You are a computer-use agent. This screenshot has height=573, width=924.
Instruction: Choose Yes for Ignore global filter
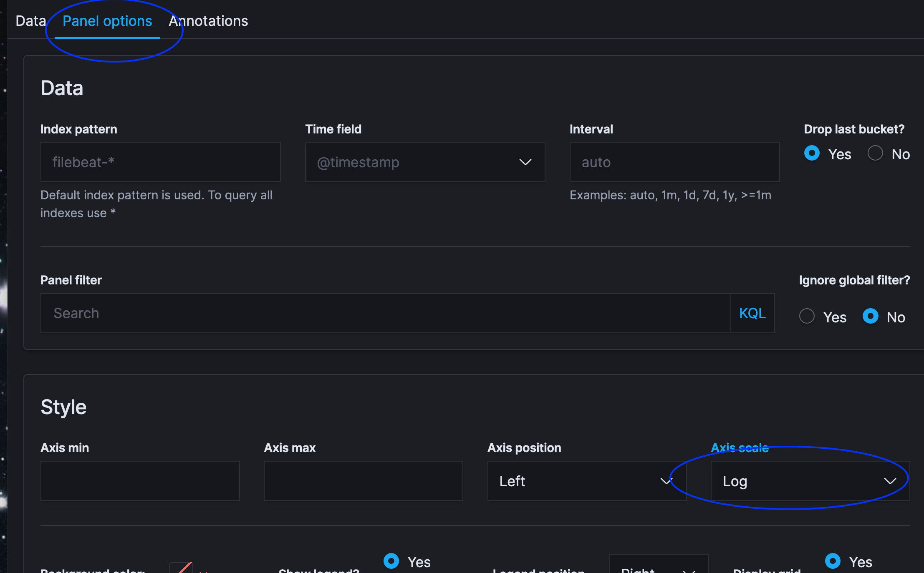click(807, 316)
